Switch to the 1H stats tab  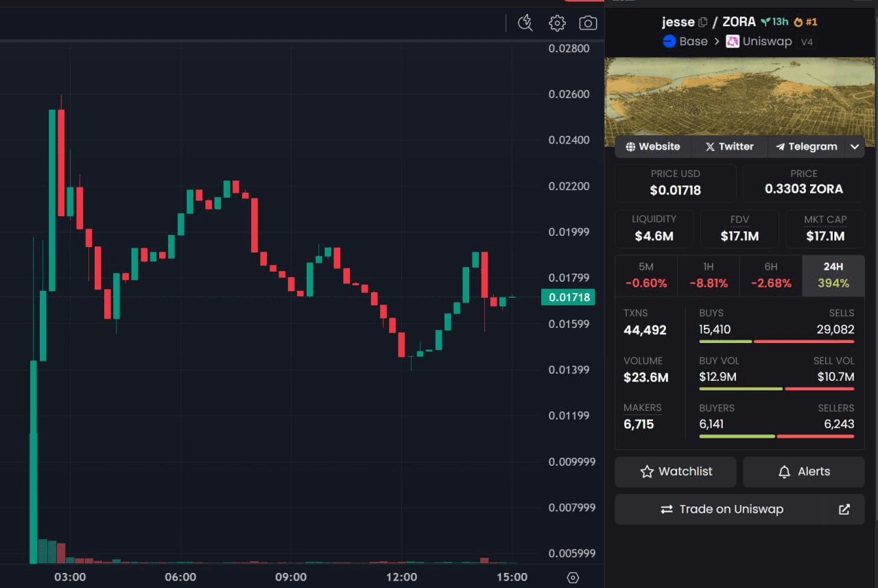point(708,274)
